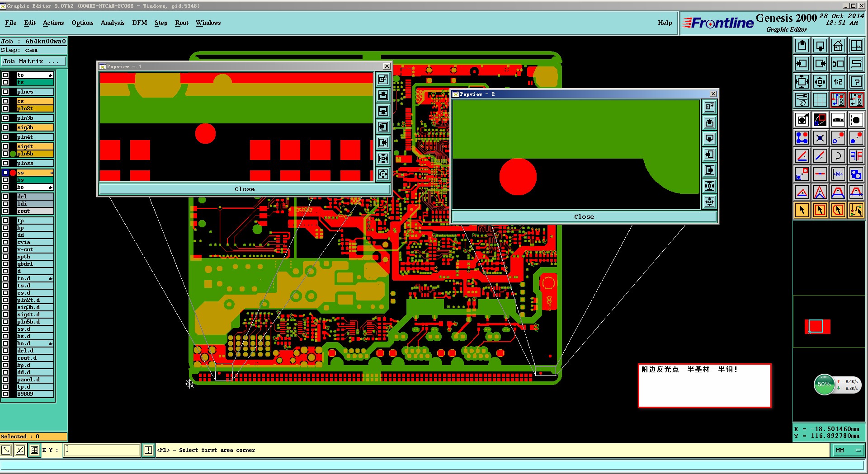Open the Help menu
Image resolution: width=868 pixels, height=474 pixels.
pos(665,23)
